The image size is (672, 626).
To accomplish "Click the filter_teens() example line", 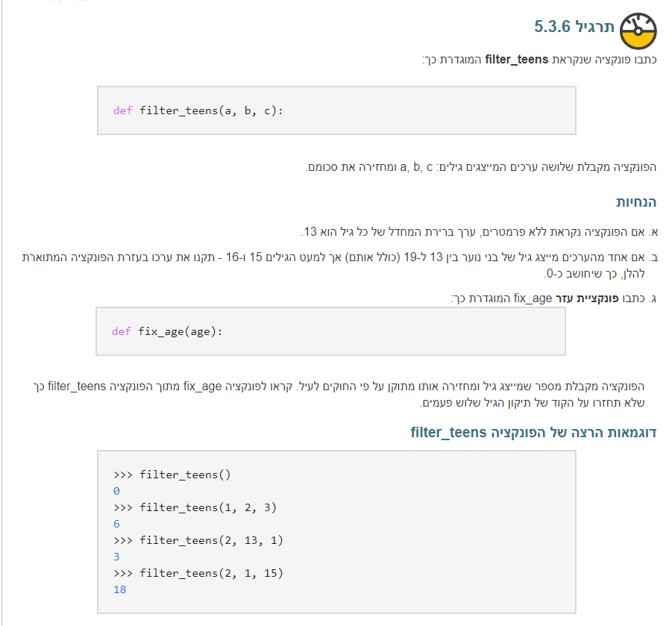I will point(172,475).
